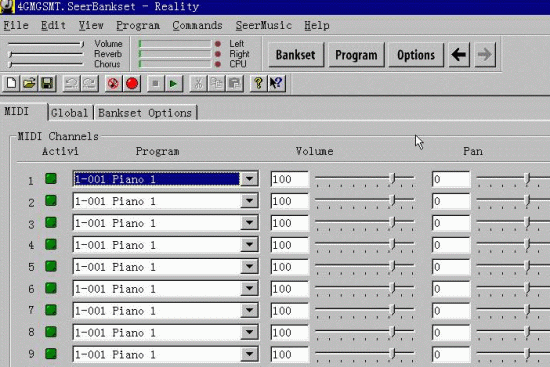Click the application icon in the title bar
This screenshot has width=550, height=367.
coord(7,6)
